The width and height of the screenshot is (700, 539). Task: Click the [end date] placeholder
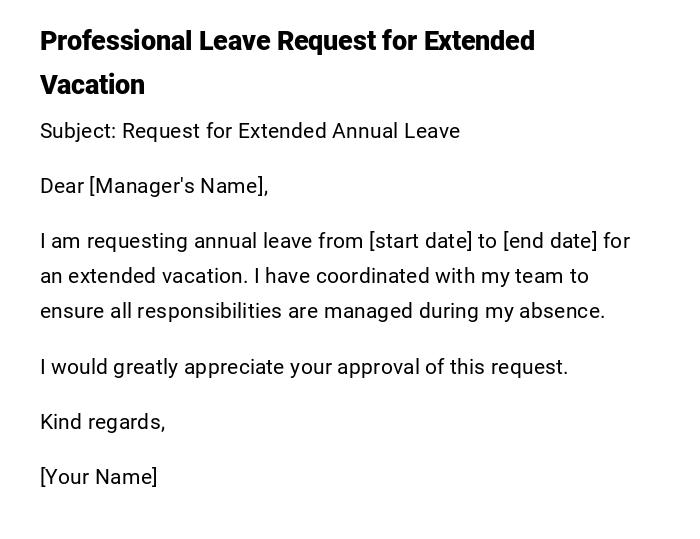click(x=550, y=241)
